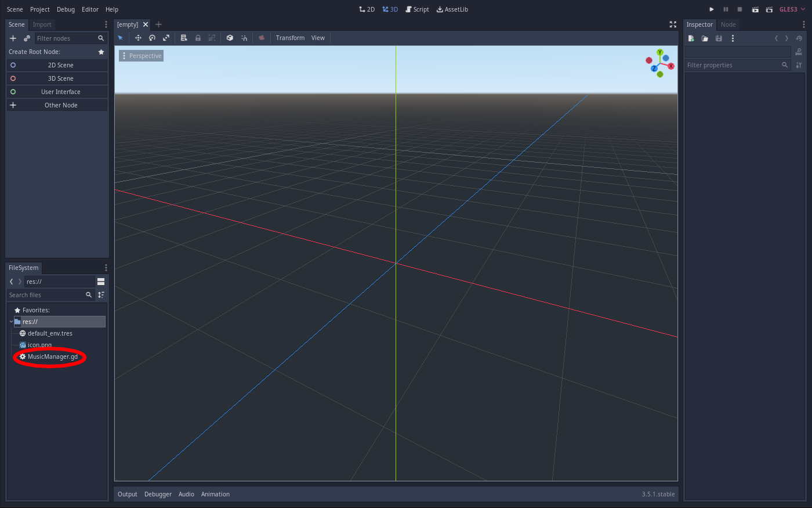Select the Scale mode tool
Image resolution: width=812 pixels, height=508 pixels.
click(166, 38)
